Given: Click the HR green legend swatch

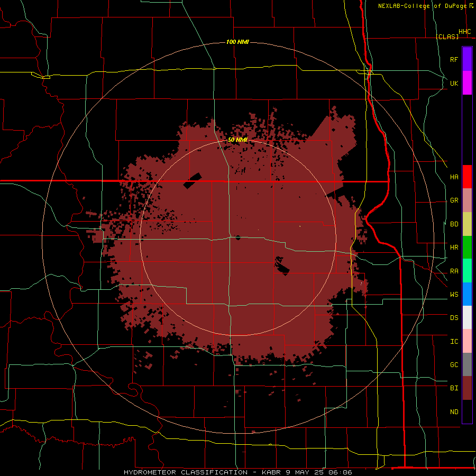Looking at the screenshot, I should point(467,248).
